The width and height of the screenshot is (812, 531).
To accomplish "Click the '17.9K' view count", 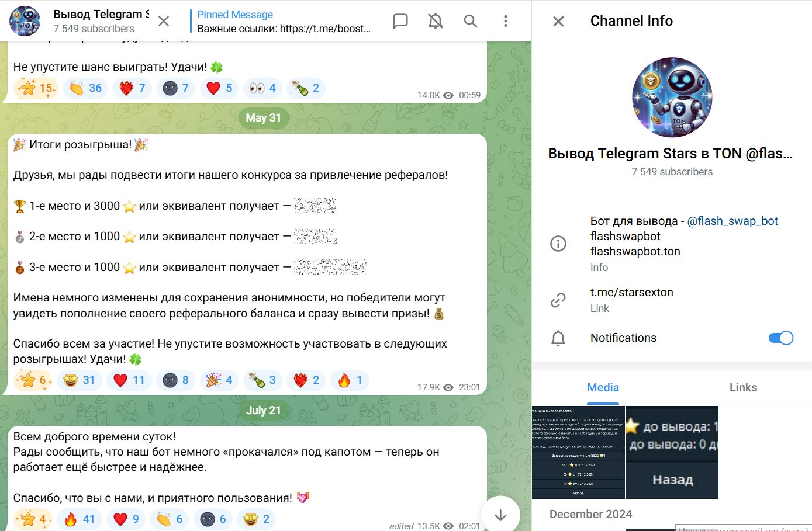I will coord(429,387).
